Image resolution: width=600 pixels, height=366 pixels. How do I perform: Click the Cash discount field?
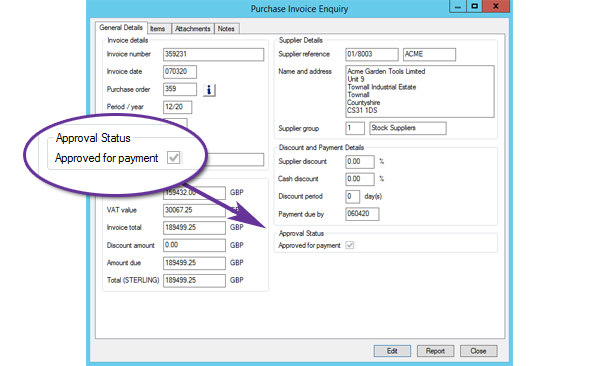[x=360, y=179]
